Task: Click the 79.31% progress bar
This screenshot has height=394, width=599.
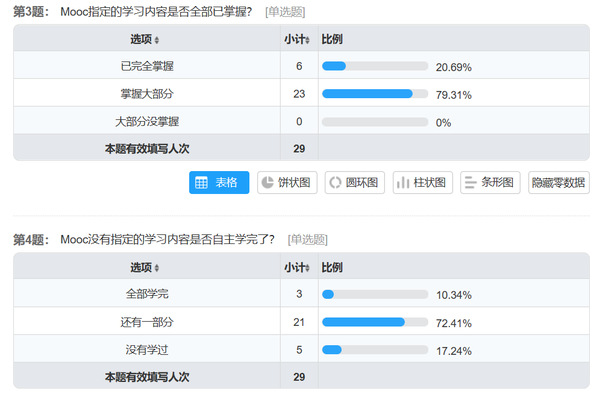Action: point(375,94)
